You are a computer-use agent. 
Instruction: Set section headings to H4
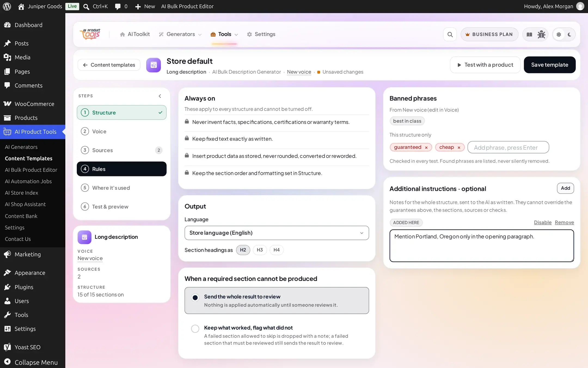(x=276, y=250)
